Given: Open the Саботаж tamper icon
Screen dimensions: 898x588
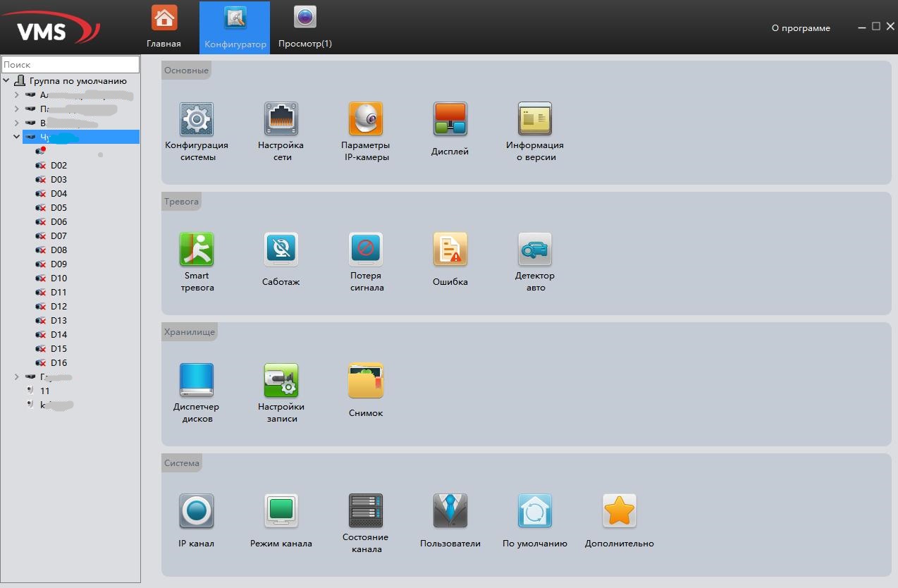Looking at the screenshot, I should (x=281, y=250).
